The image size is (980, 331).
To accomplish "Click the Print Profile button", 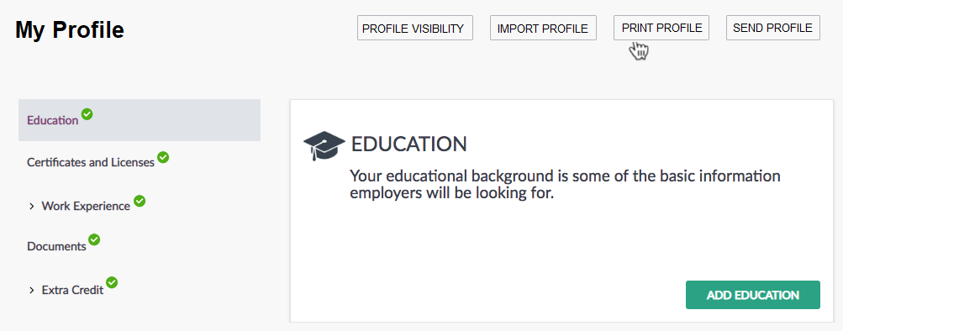I will [x=661, y=28].
